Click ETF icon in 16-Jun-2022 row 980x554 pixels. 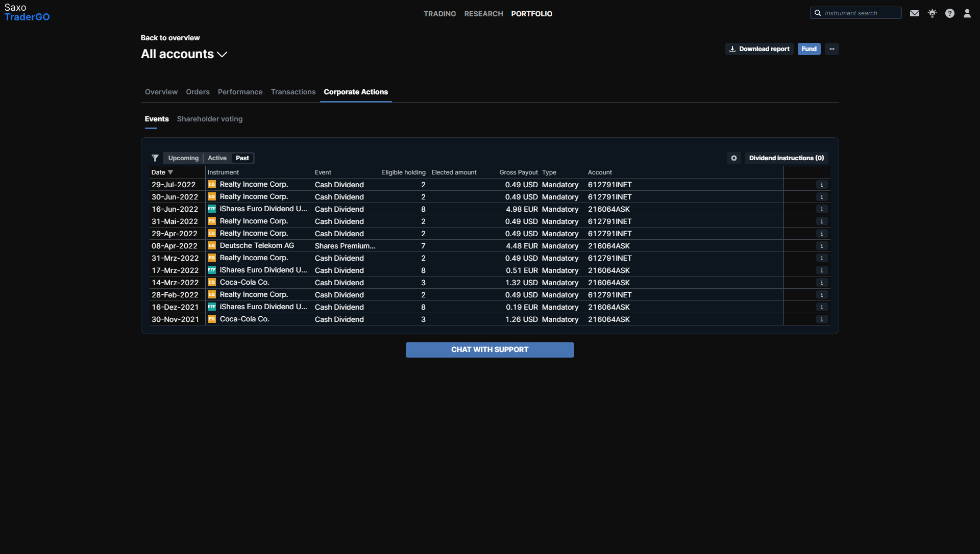[x=212, y=209]
